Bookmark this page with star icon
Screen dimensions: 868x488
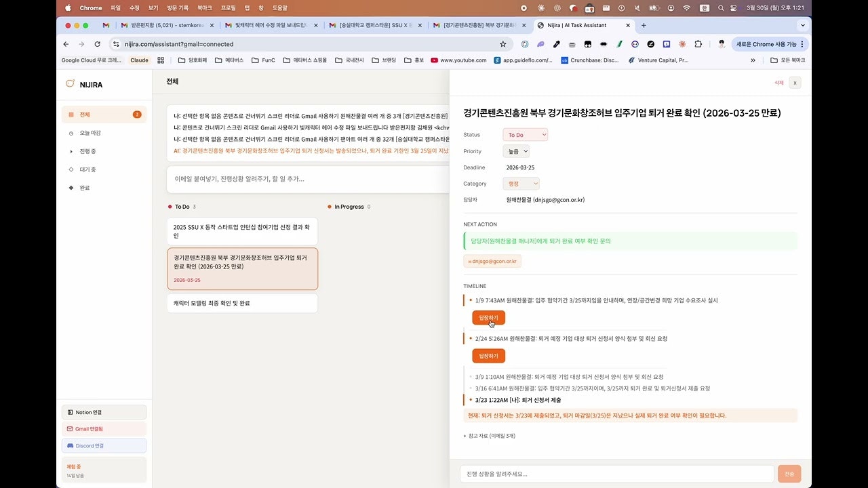point(502,44)
